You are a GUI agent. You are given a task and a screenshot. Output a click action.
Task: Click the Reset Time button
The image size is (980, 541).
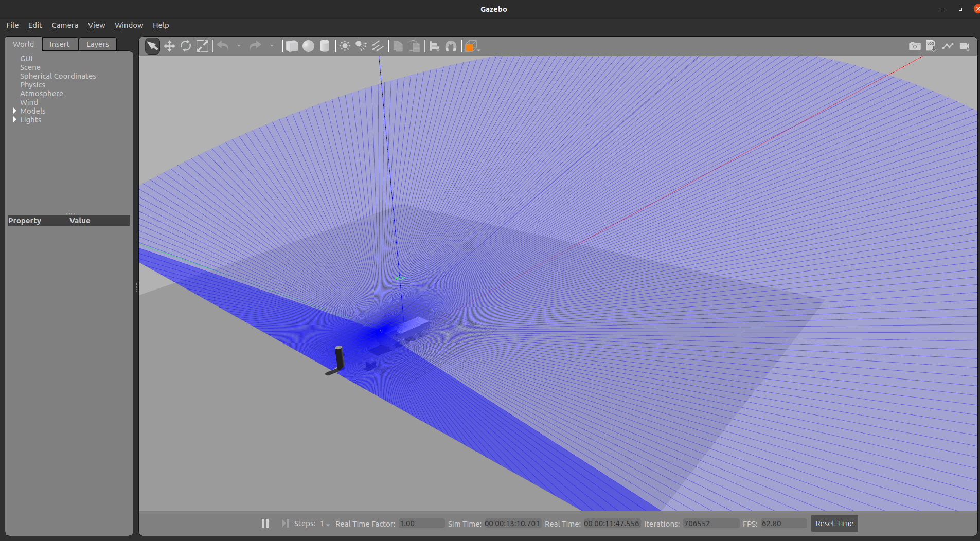click(x=834, y=524)
